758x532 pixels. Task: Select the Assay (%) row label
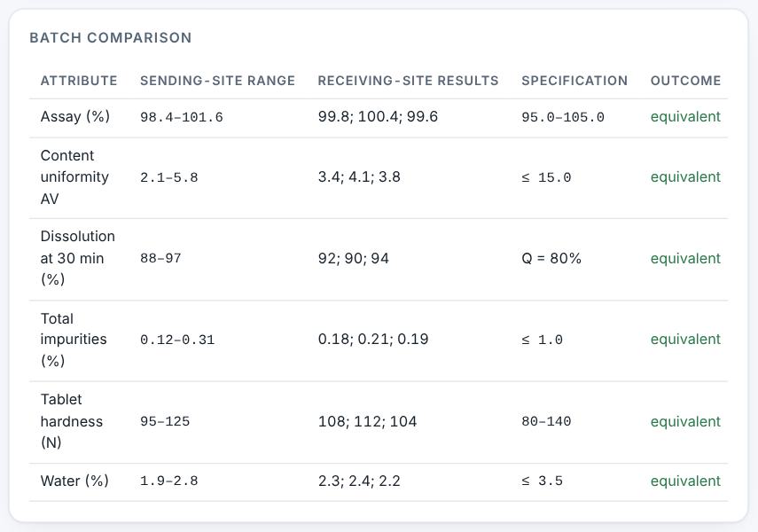tap(75, 116)
